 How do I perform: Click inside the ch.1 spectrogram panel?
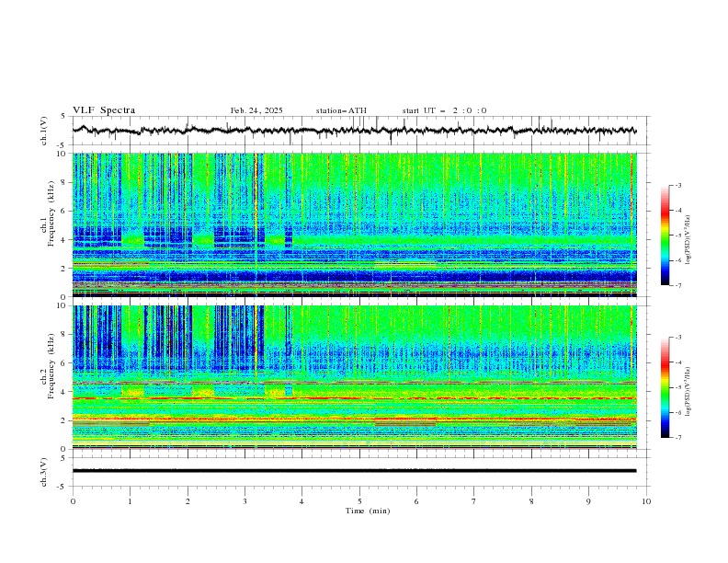(355, 224)
